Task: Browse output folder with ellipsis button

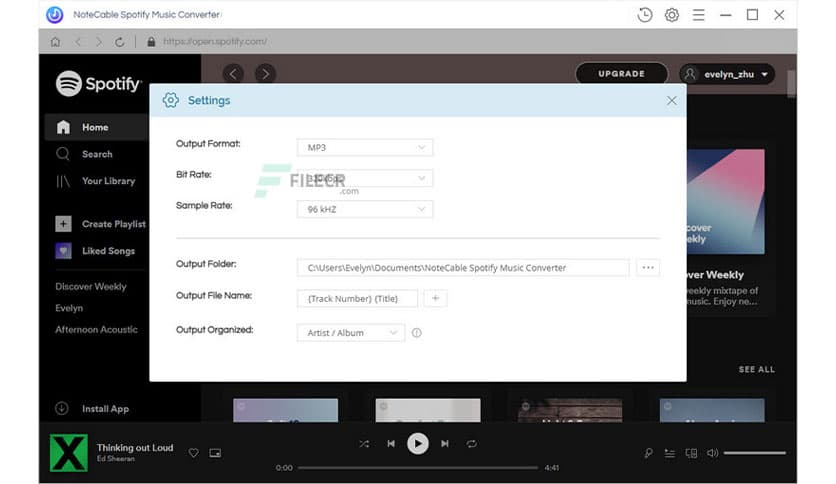Action: (x=648, y=268)
